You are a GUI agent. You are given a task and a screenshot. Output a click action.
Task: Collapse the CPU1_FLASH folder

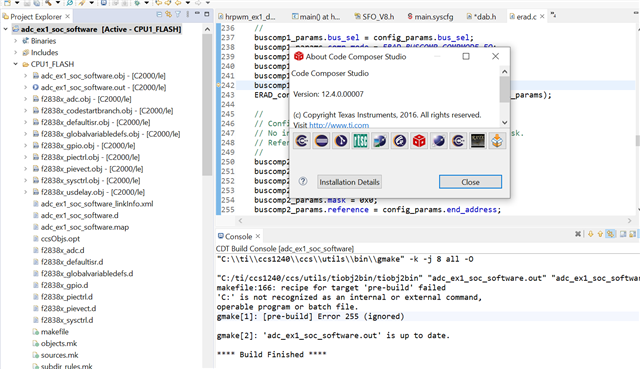coord(16,64)
